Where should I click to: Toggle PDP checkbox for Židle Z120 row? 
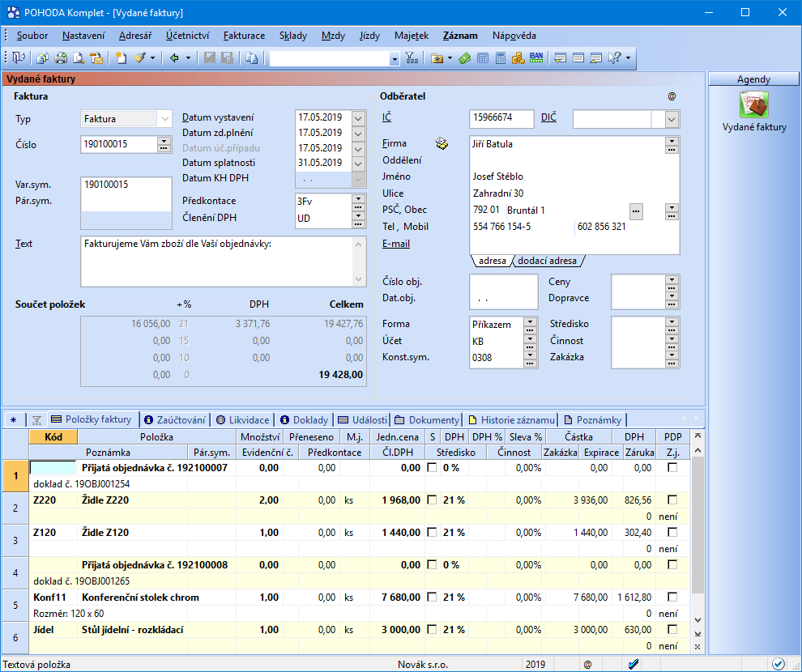672,532
